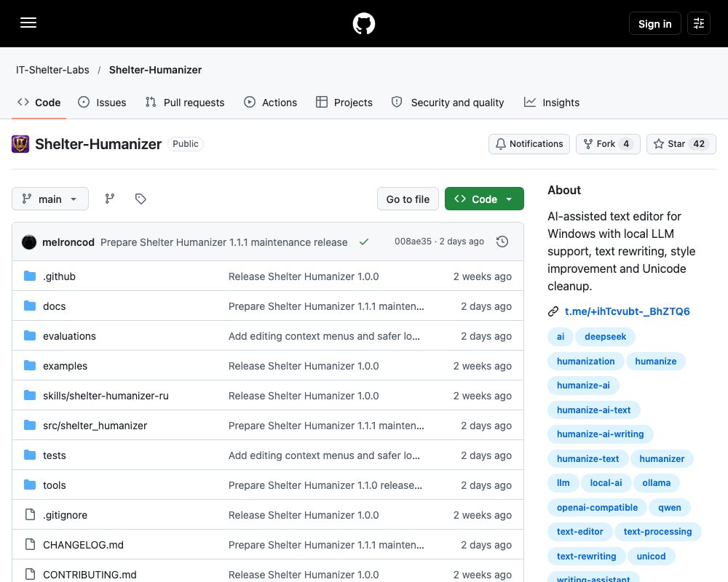Open Shelter-Humanizer breadcrumb link
This screenshot has height=582, width=728.
pos(155,70)
